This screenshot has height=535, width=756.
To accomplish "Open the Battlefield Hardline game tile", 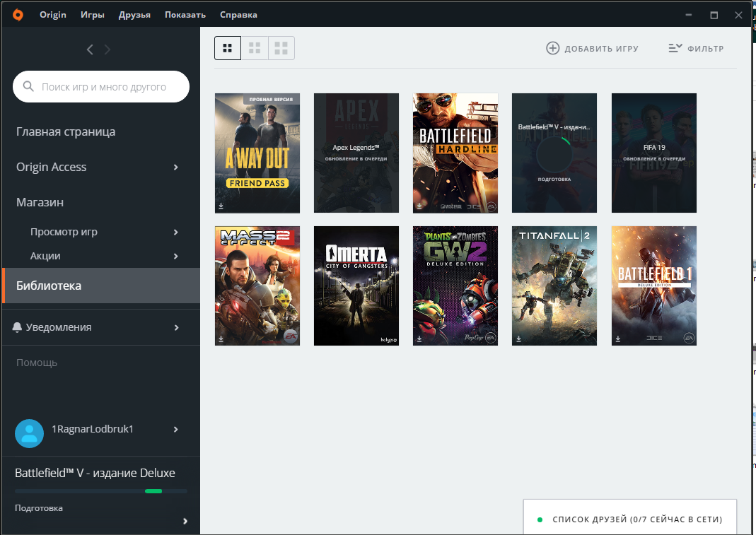I will tap(455, 153).
